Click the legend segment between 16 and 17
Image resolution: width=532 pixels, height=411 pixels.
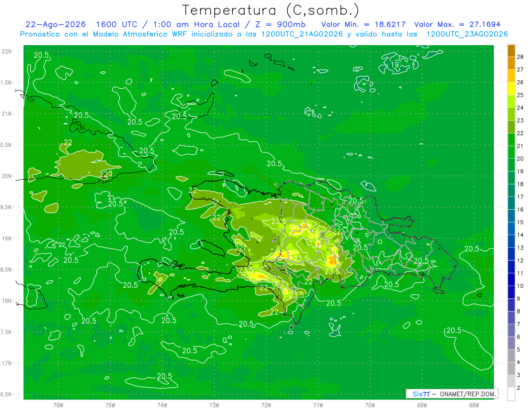[x=511, y=203]
